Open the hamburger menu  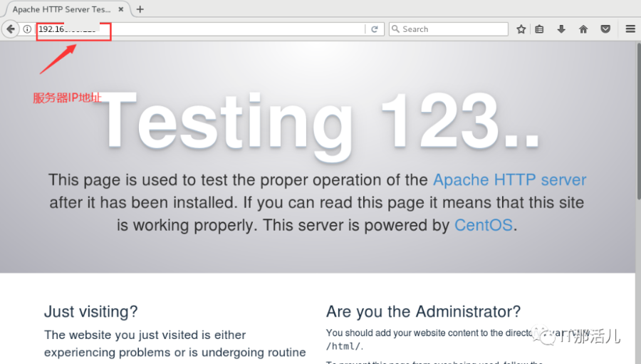click(x=630, y=29)
